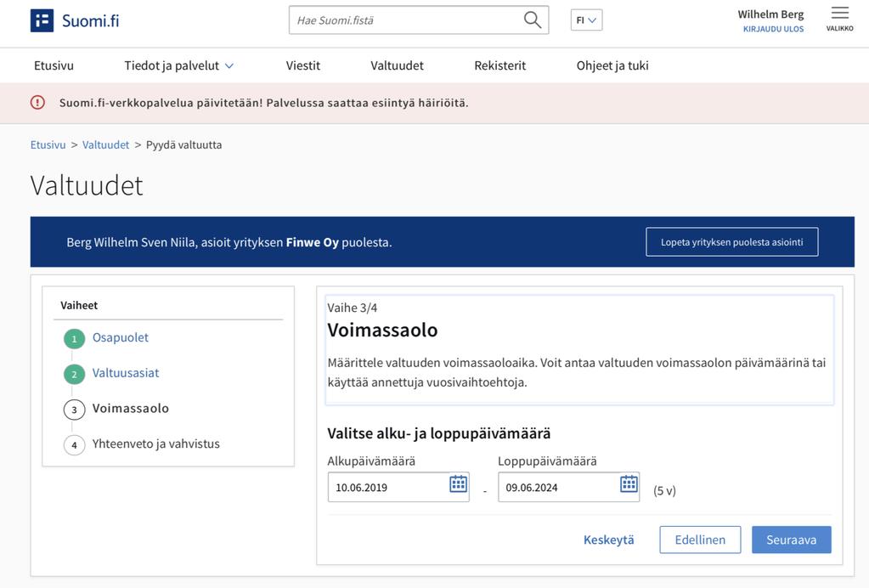Click the Vaiheet panel heading
Viewport: 869px width, 588px height.
(79, 305)
